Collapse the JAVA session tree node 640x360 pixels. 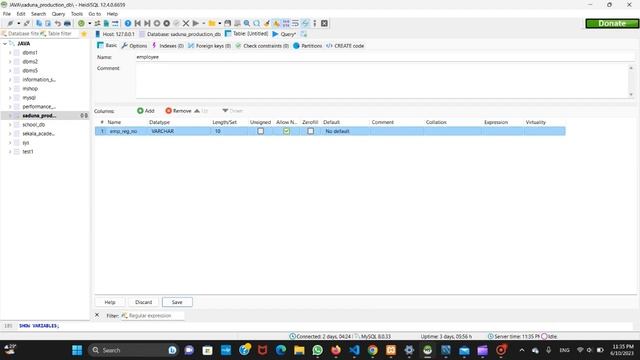click(4, 43)
